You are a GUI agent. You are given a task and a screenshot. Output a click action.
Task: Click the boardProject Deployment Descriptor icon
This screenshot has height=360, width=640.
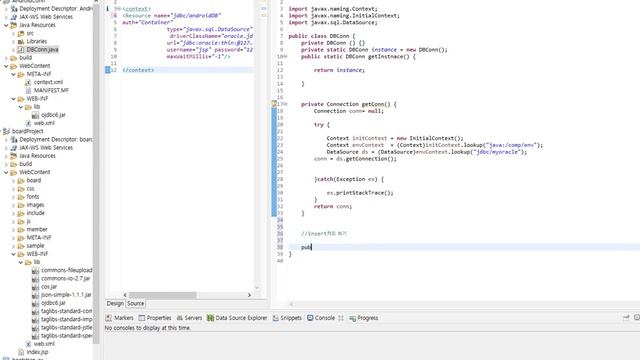pyautogui.click(x=13, y=139)
